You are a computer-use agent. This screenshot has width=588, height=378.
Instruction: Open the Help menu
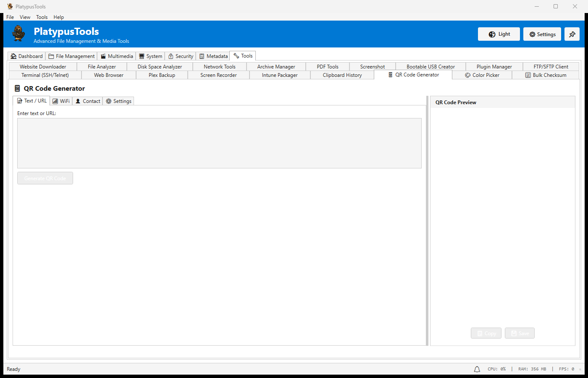point(59,17)
